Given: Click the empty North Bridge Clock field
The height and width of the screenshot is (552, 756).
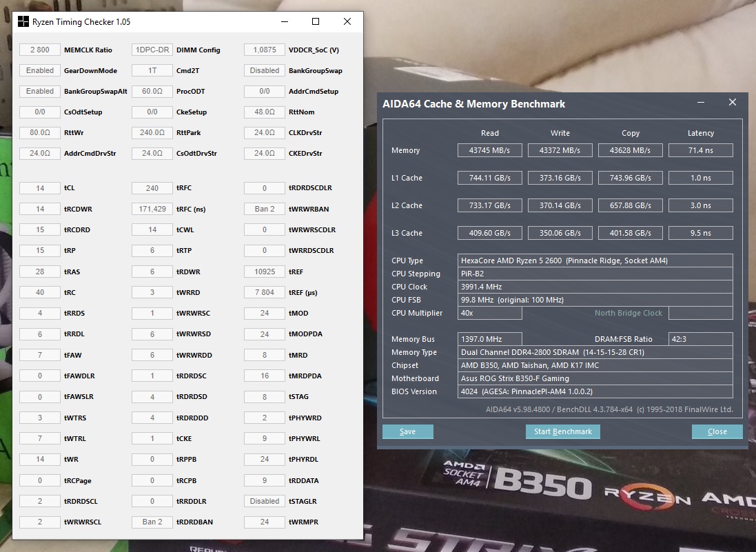Looking at the screenshot, I should coord(701,313).
